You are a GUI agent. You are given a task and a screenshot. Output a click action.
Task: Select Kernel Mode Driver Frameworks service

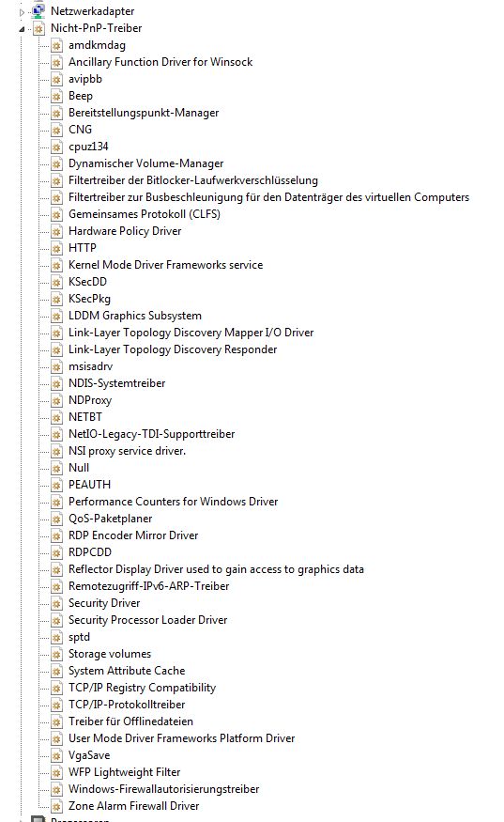click(x=165, y=265)
